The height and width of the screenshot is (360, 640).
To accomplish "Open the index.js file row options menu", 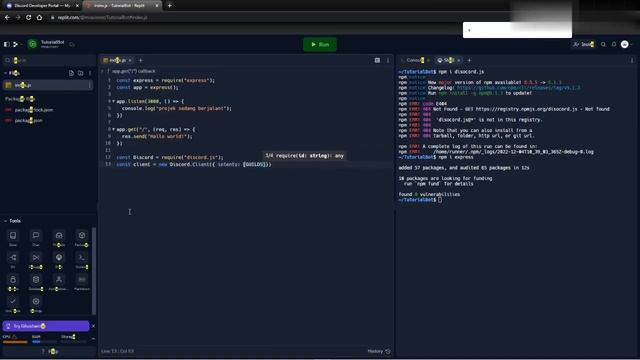I will (x=89, y=85).
